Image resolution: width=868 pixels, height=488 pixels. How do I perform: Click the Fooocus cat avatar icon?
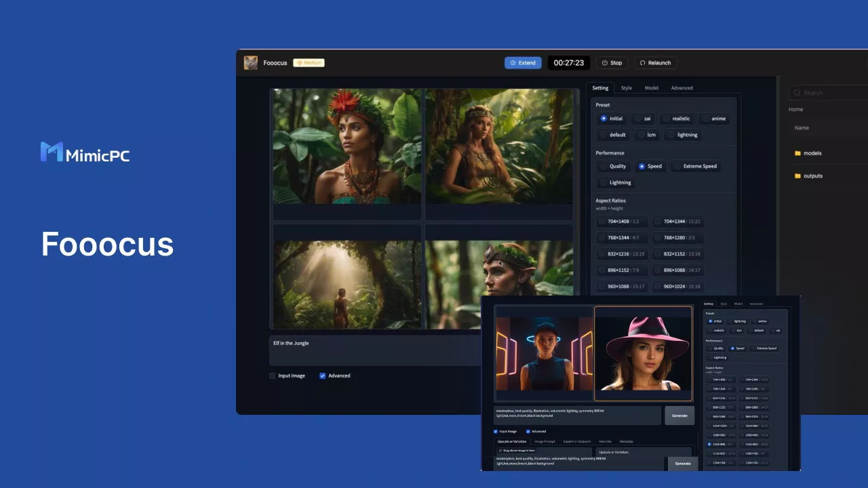pos(251,63)
